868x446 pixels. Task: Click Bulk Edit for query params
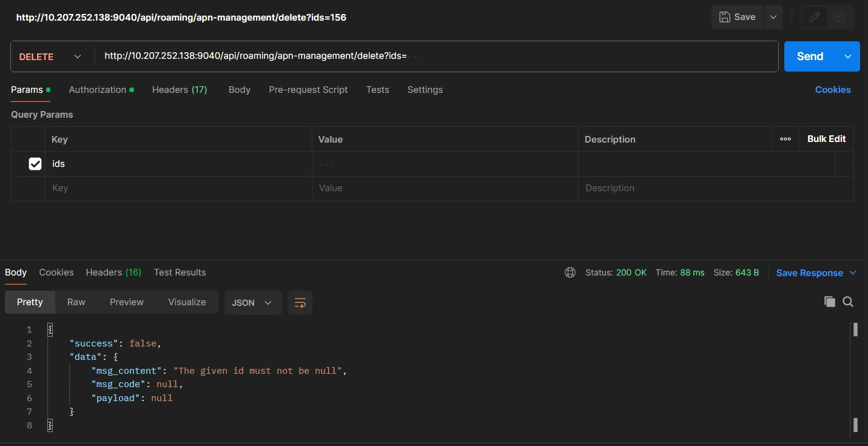pyautogui.click(x=826, y=139)
